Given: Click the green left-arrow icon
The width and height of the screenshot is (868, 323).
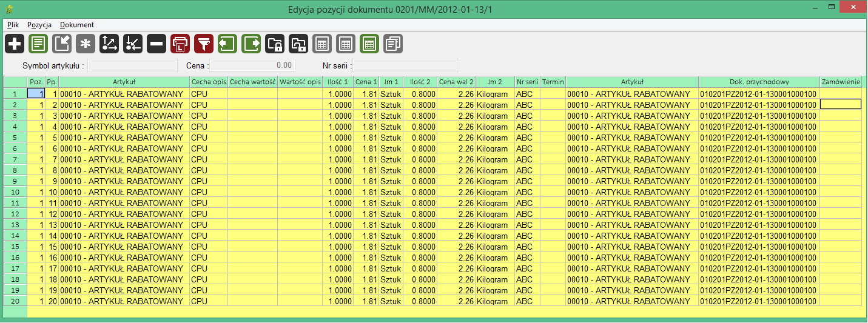Looking at the screenshot, I should pyautogui.click(x=227, y=44).
